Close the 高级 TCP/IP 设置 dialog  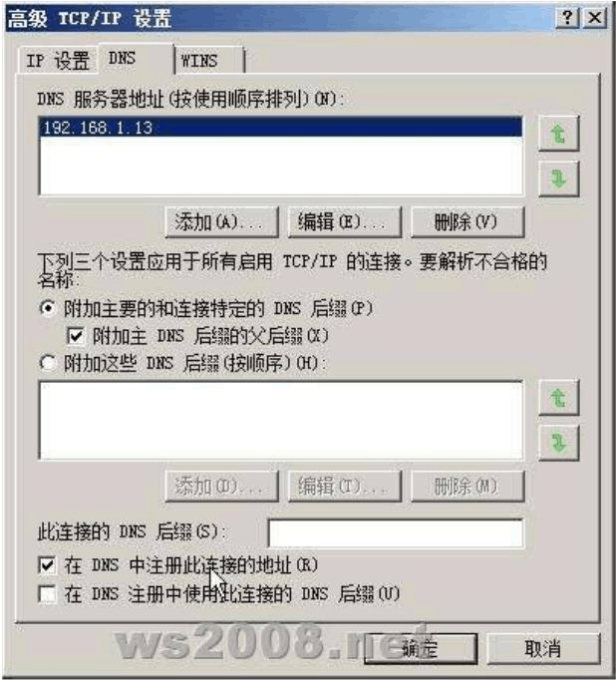click(595, 18)
